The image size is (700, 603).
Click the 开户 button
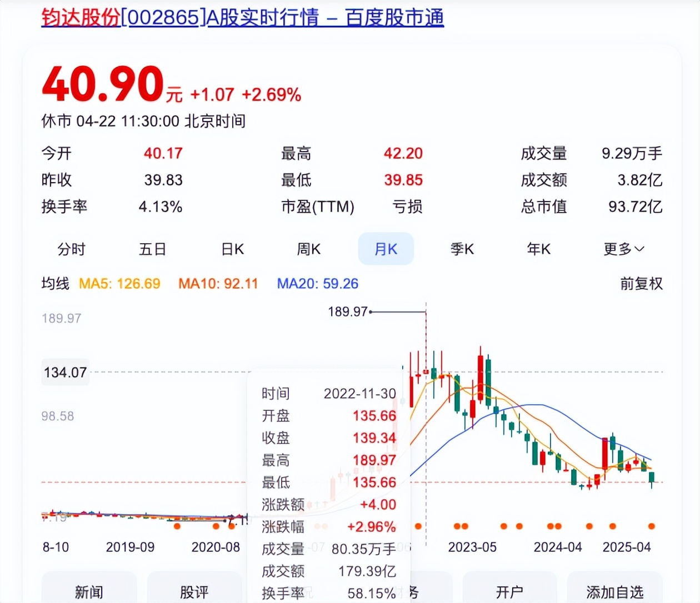(x=509, y=591)
